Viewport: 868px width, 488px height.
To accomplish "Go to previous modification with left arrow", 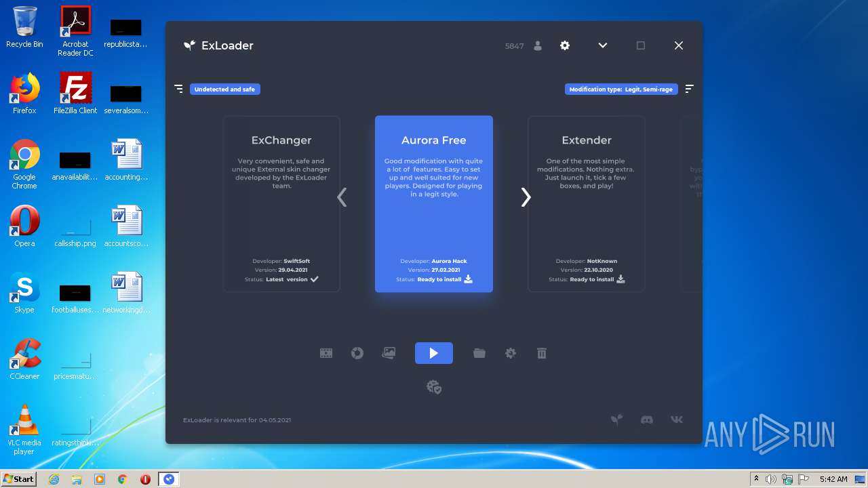I will tap(342, 197).
